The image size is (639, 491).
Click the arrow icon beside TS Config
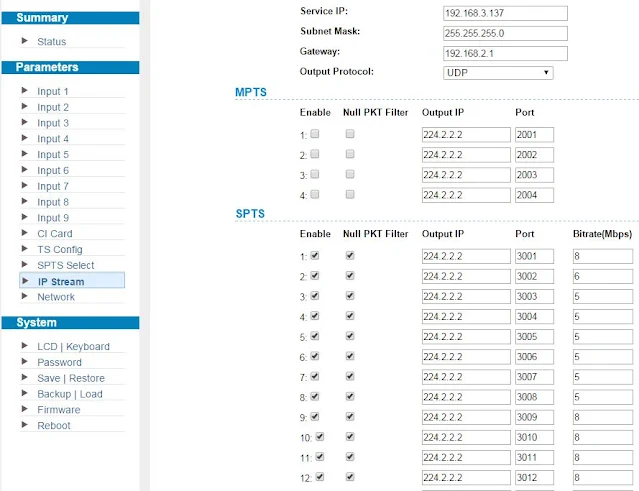click(x=24, y=249)
